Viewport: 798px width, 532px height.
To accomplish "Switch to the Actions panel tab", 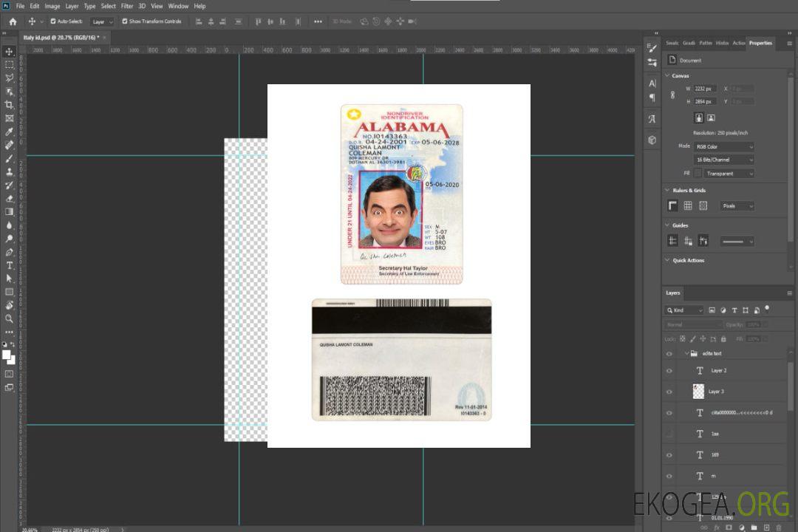I will tap(738, 43).
